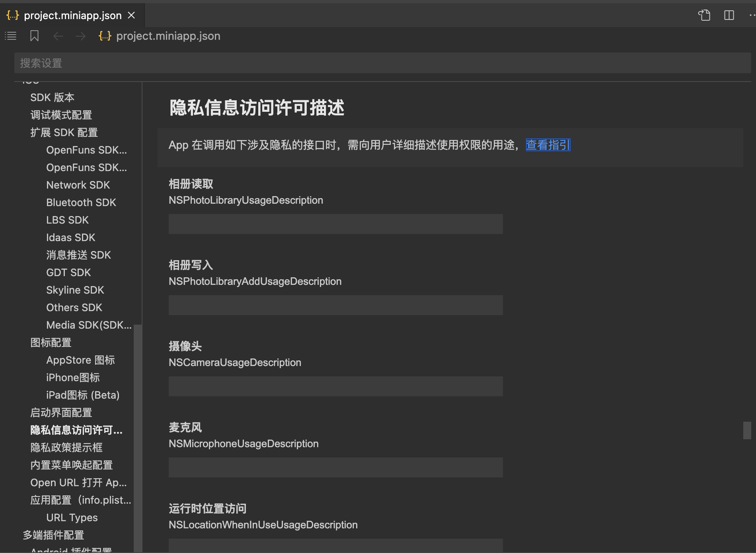Open 图标配置 section in sidebar
This screenshot has height=553, width=756.
(51, 343)
